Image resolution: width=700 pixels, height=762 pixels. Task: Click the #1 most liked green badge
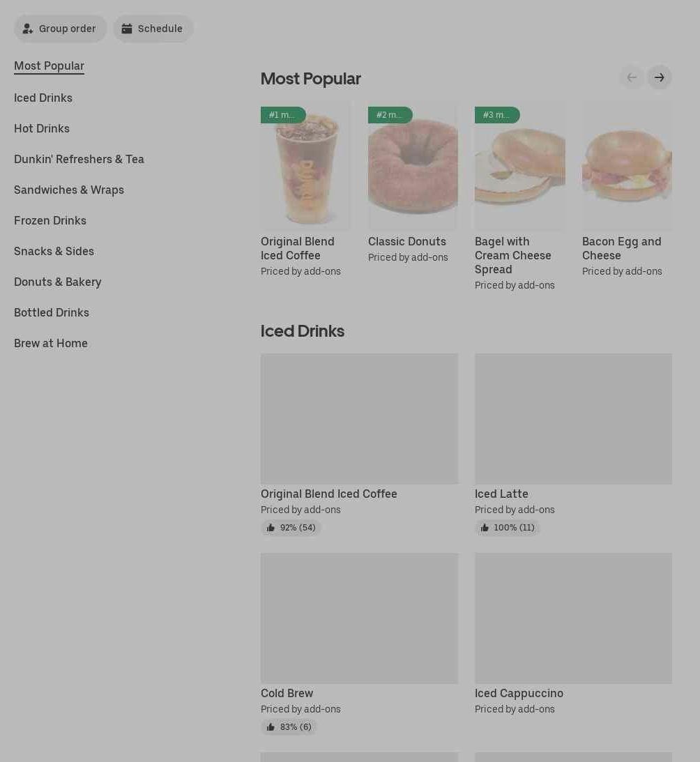tap(283, 115)
